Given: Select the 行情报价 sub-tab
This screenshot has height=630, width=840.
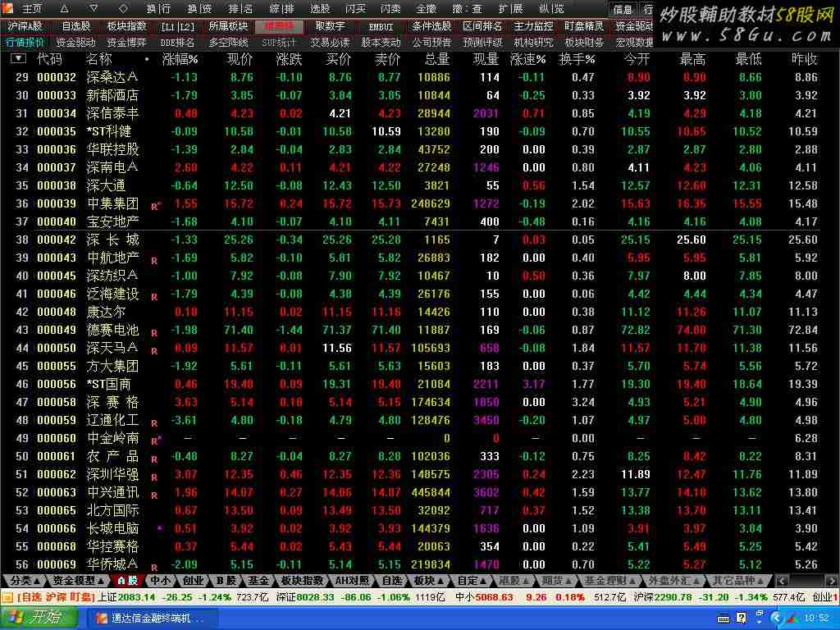Looking at the screenshot, I should (x=25, y=43).
